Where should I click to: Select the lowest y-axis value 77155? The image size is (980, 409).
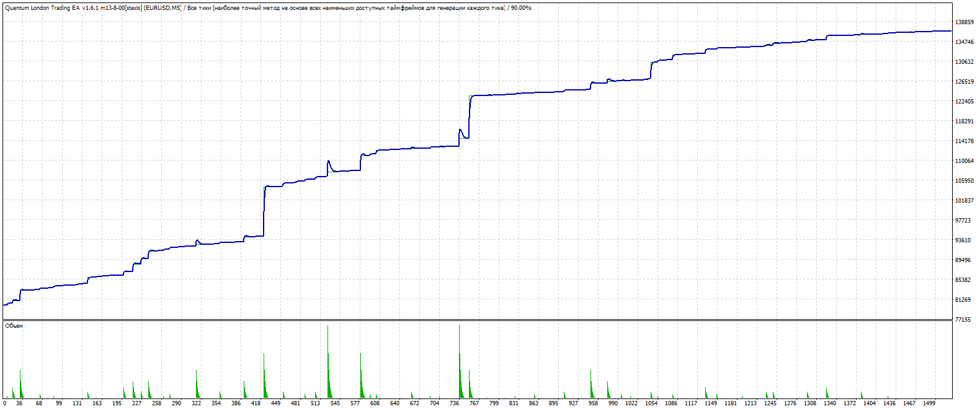963,320
